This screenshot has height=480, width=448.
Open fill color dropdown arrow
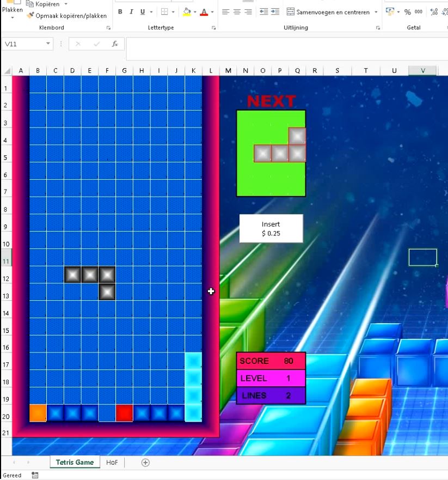[195, 12]
